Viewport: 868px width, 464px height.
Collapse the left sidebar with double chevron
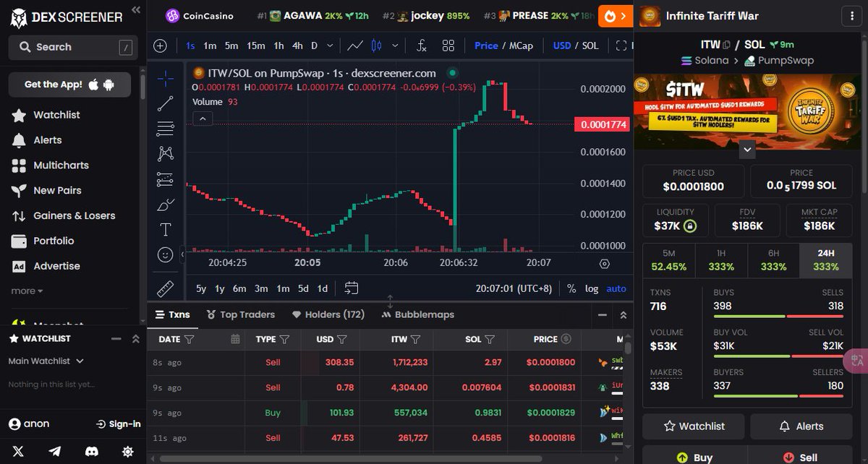click(x=136, y=10)
